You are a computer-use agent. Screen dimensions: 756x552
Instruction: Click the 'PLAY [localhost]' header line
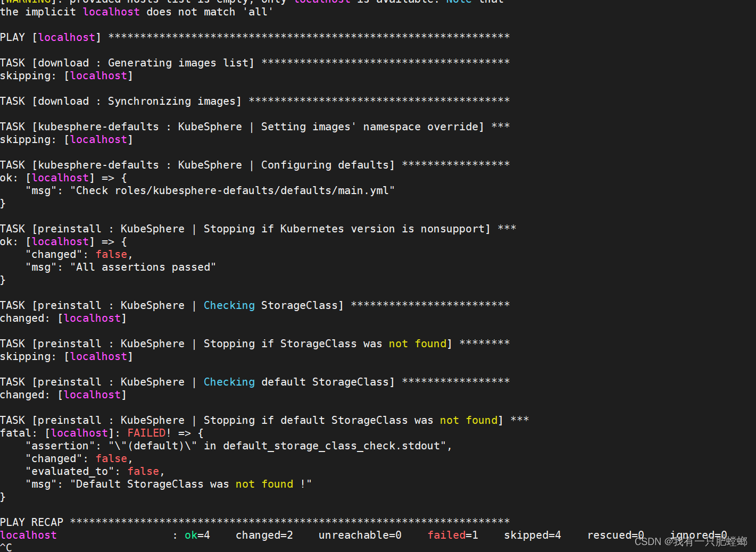255,37
